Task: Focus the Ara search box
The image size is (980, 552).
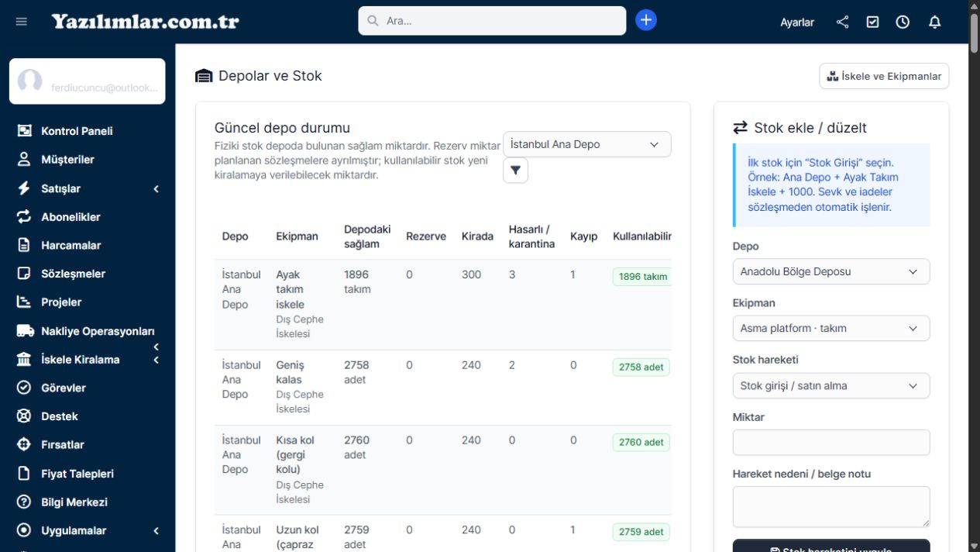Action: [x=492, y=21]
